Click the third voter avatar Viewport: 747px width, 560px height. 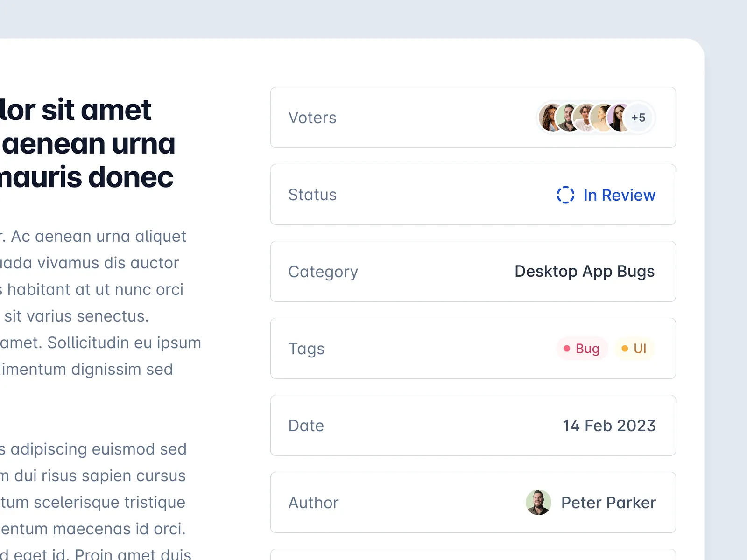585,118
